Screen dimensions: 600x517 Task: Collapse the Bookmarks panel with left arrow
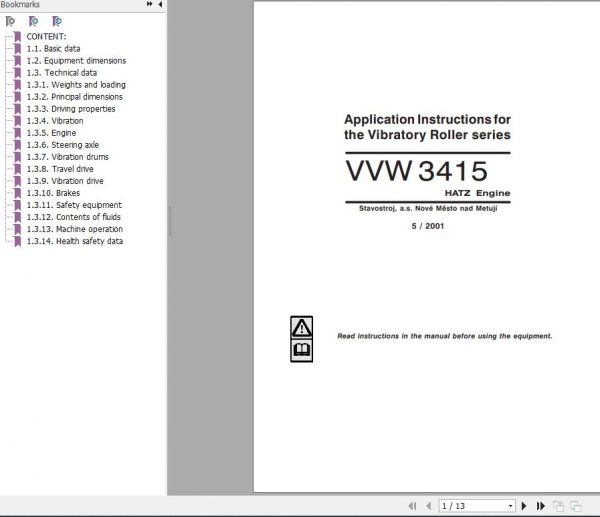[x=160, y=4]
